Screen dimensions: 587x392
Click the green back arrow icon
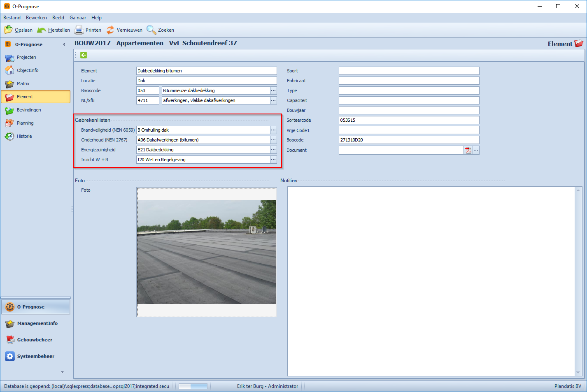coord(84,55)
